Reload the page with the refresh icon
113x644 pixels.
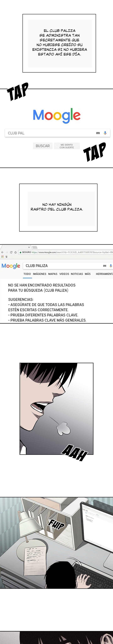pyautogui.click(x=11, y=252)
